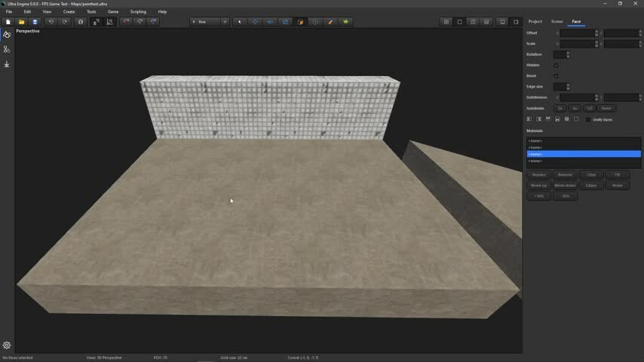This screenshot has height=362, width=644.
Task: Switch to the four-viewport grid layout
Action: [446, 22]
